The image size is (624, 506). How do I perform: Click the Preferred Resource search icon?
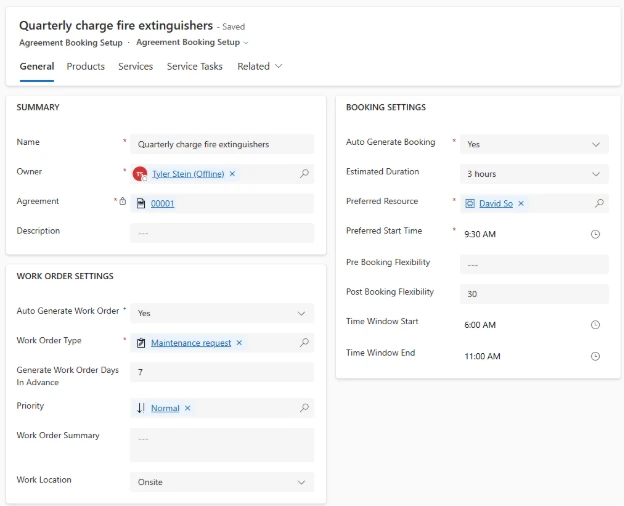click(x=599, y=203)
